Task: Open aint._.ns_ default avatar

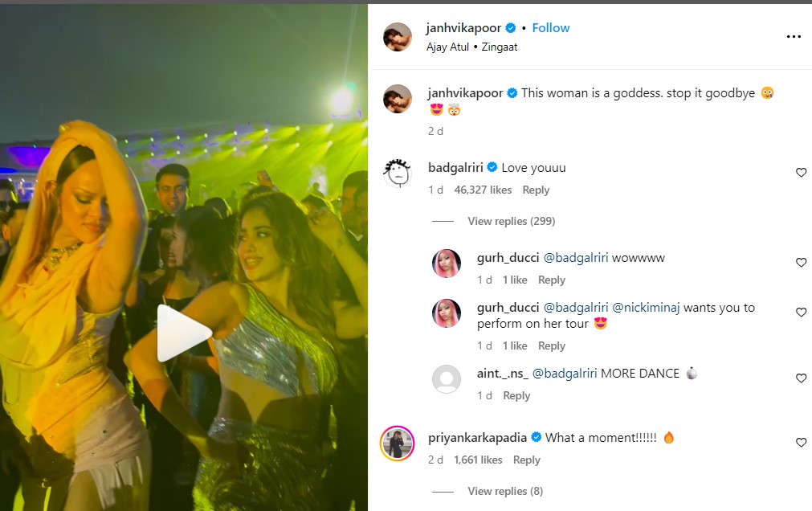Action: [447, 379]
